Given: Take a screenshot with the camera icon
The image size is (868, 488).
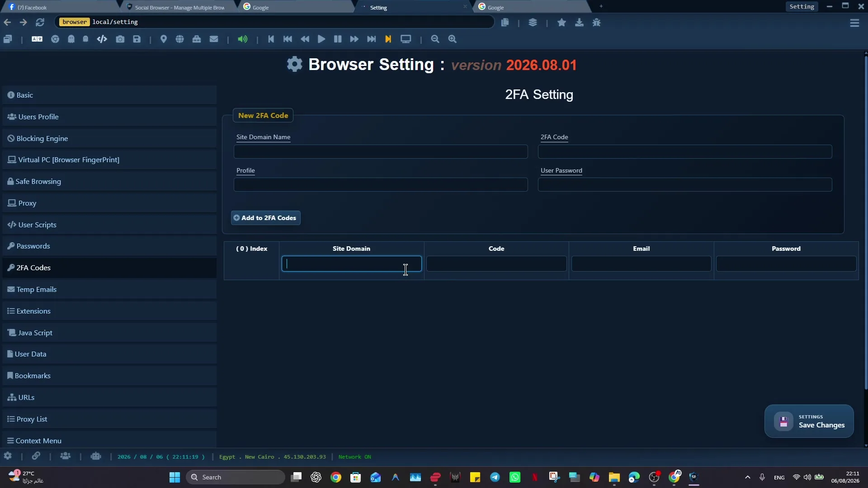Looking at the screenshot, I should [x=120, y=39].
